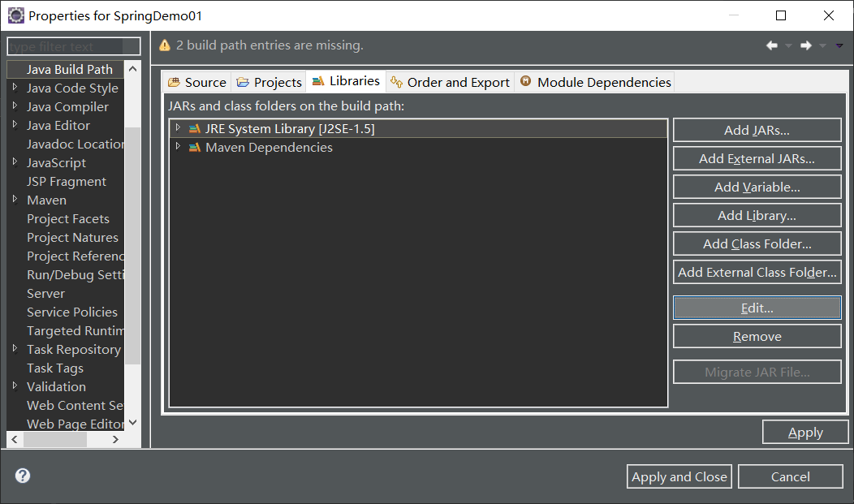Select Targeted Runtimes in the tree
Screen dimensions: 854x504
click(x=75, y=331)
